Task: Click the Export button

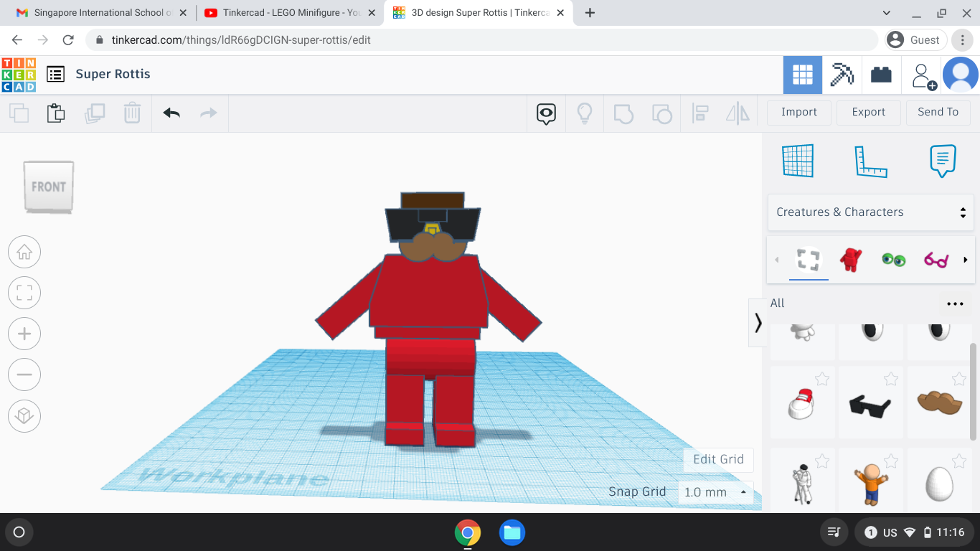Action: [868, 112]
